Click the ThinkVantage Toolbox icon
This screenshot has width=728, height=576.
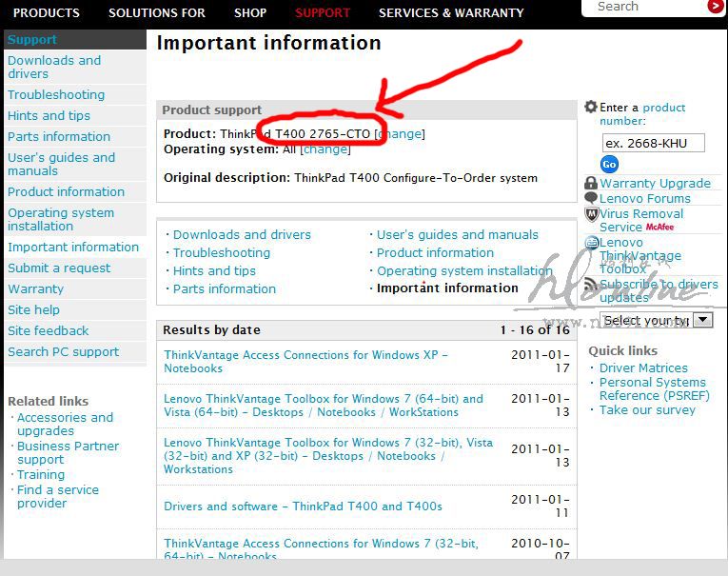pos(591,244)
